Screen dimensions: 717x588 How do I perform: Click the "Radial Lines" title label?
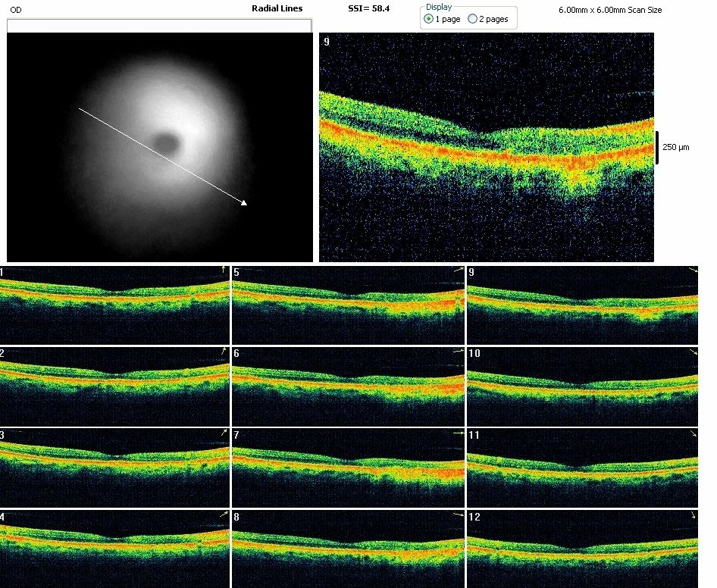(x=277, y=8)
